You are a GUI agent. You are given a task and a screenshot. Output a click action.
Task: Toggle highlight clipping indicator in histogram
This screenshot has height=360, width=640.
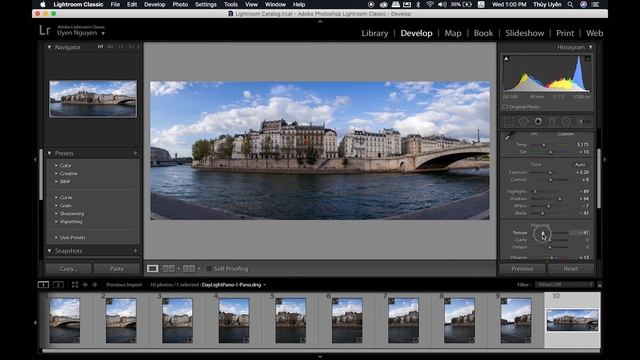(587, 59)
